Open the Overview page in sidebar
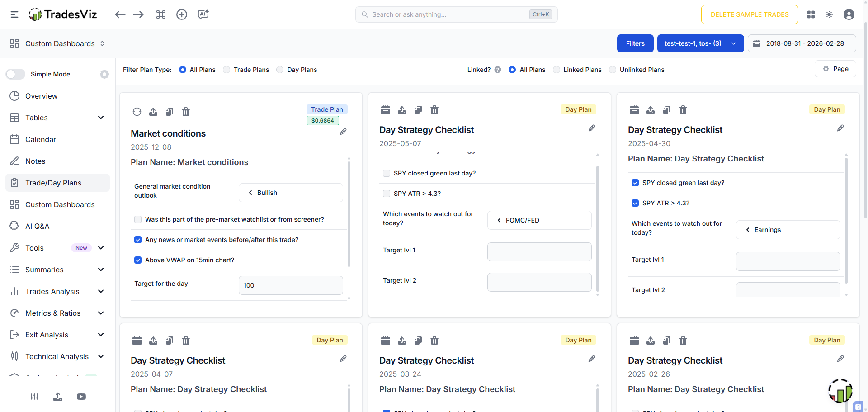This screenshot has width=868, height=412. (57, 96)
